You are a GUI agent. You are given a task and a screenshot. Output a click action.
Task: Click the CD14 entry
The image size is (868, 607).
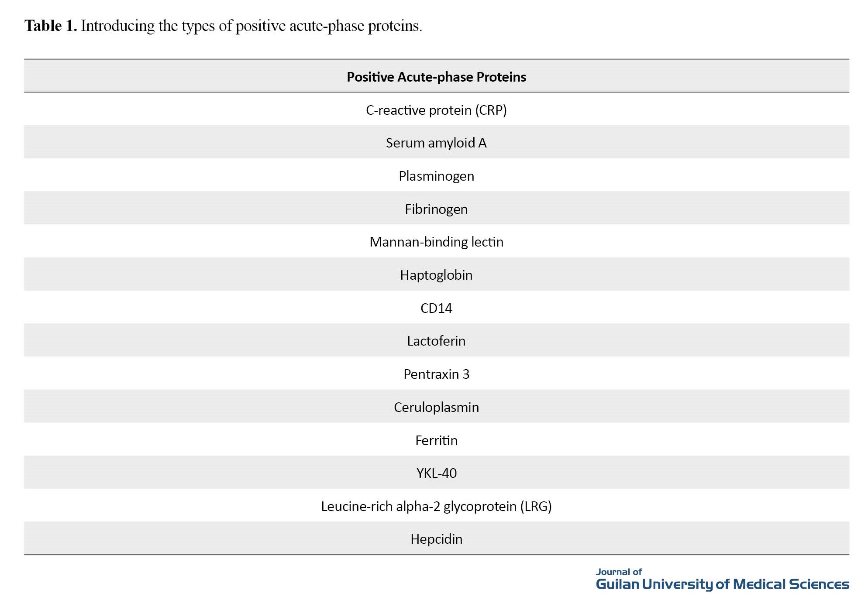point(436,308)
